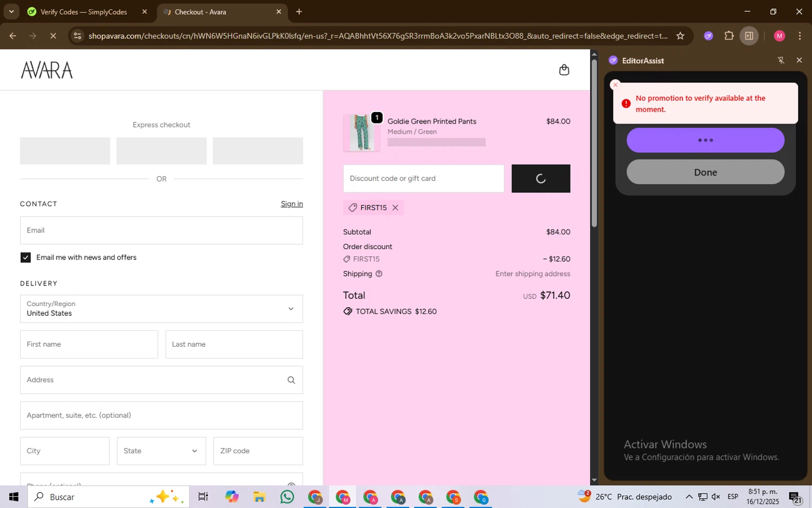This screenshot has height=508, width=812.
Task: Click the Address field
Action: [161, 380]
